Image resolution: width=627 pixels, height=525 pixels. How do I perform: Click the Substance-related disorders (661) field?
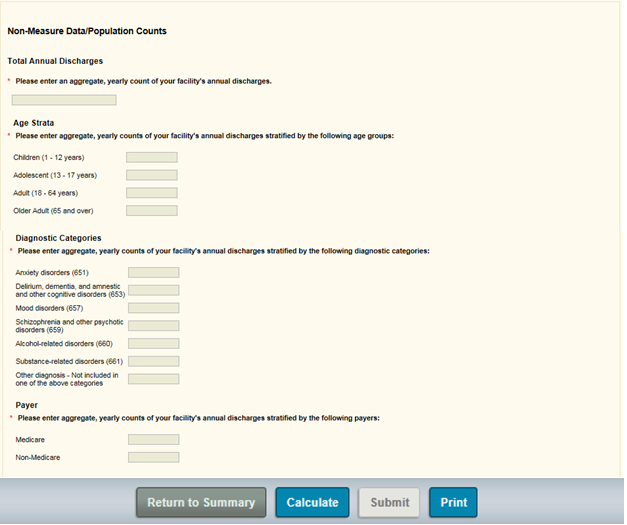[154, 361]
